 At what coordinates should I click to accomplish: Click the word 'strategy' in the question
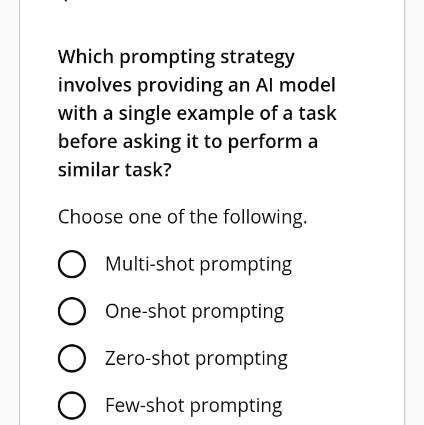(257, 58)
